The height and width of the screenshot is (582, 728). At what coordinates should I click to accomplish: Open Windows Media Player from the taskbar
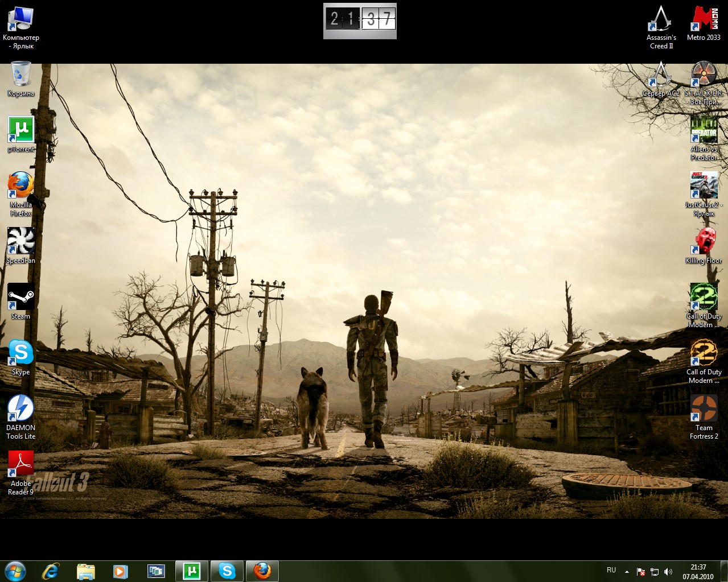pyautogui.click(x=121, y=571)
